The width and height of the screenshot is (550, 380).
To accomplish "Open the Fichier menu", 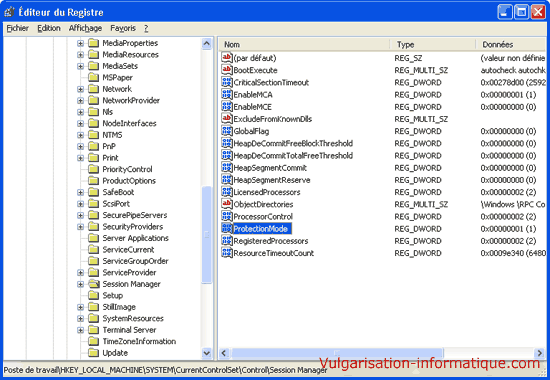I will pos(18,28).
